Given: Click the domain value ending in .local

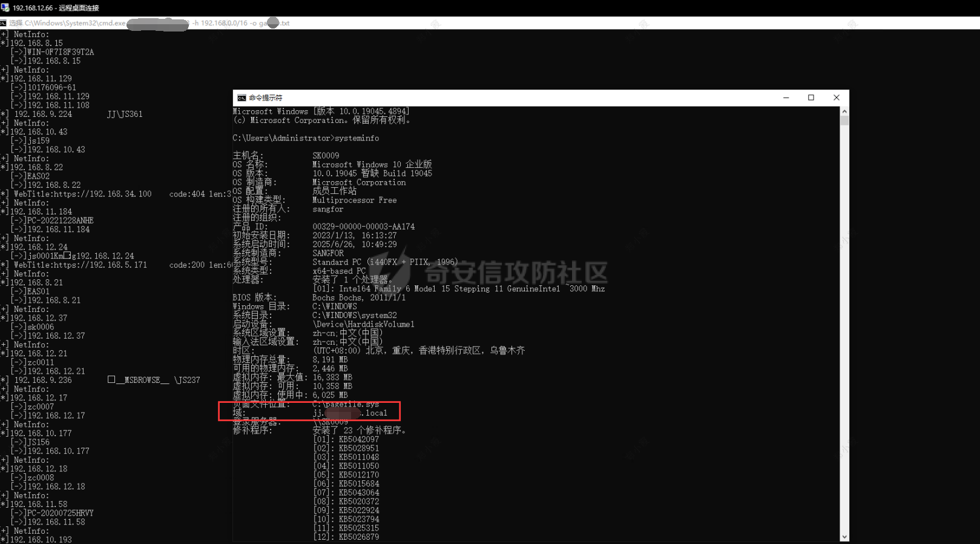Looking at the screenshot, I should 350,413.
